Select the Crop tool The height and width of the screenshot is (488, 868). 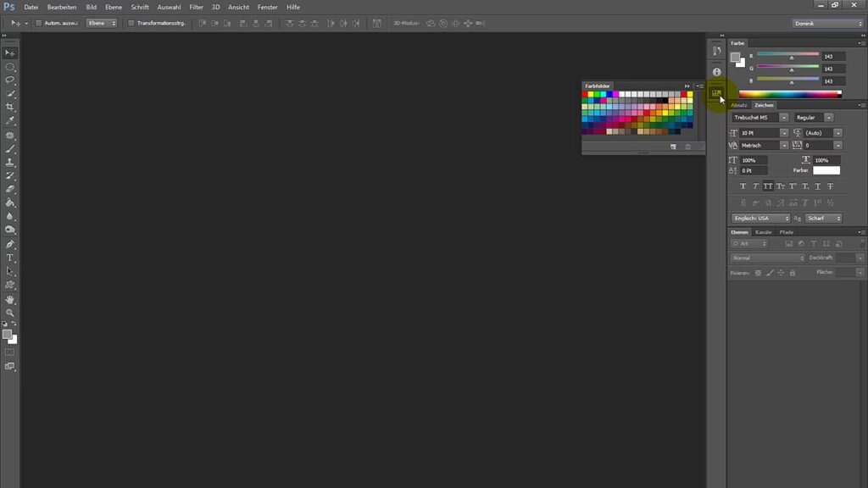[10, 107]
